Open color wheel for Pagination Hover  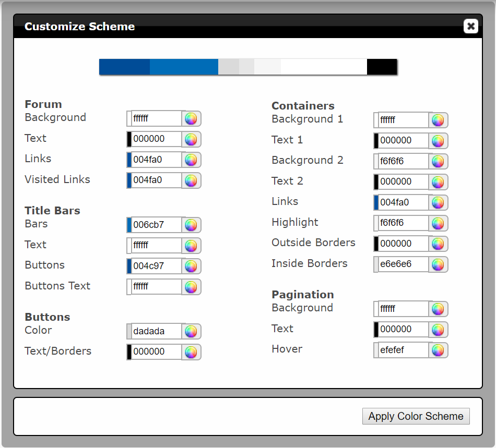click(x=438, y=350)
